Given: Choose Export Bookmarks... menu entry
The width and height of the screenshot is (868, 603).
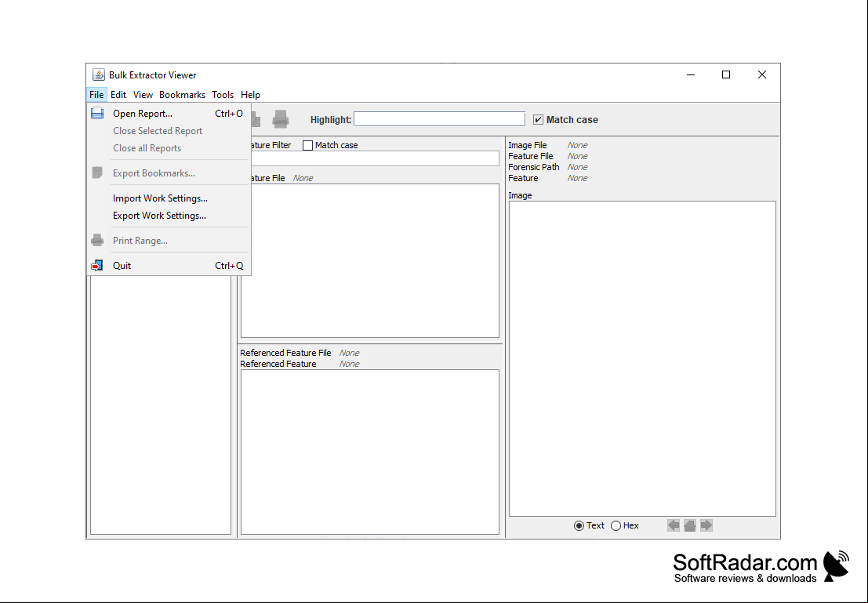Looking at the screenshot, I should pyautogui.click(x=169, y=173).
